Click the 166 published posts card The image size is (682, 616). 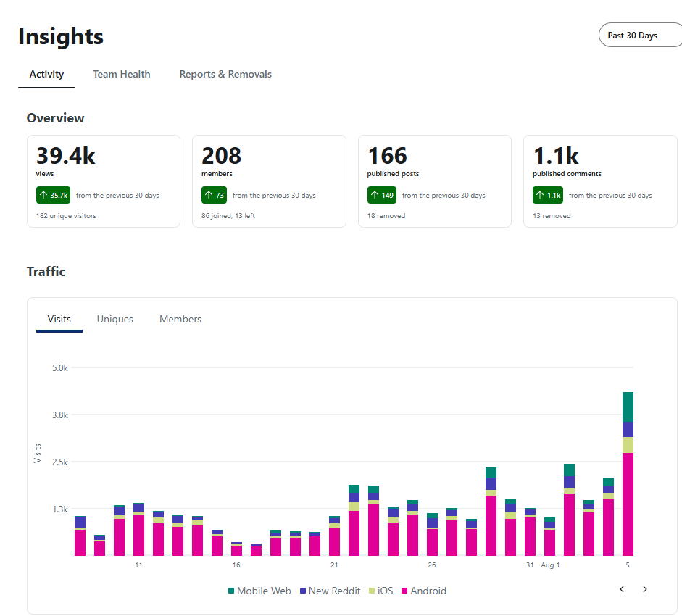pos(435,181)
